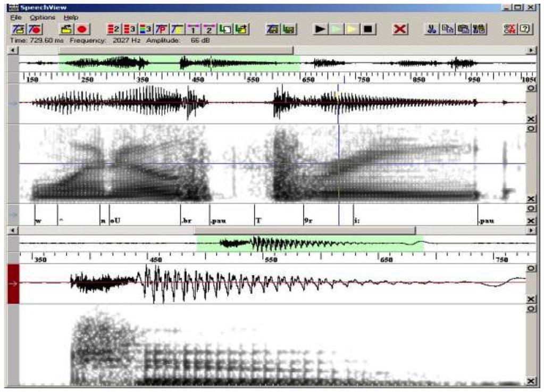Close the phoneme label track with X
The height and width of the screenshot is (392, 544).
point(531,221)
